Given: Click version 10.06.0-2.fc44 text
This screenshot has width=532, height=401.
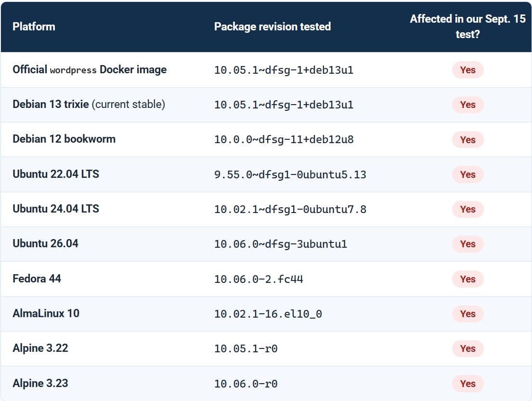Looking at the screenshot, I should [259, 279].
